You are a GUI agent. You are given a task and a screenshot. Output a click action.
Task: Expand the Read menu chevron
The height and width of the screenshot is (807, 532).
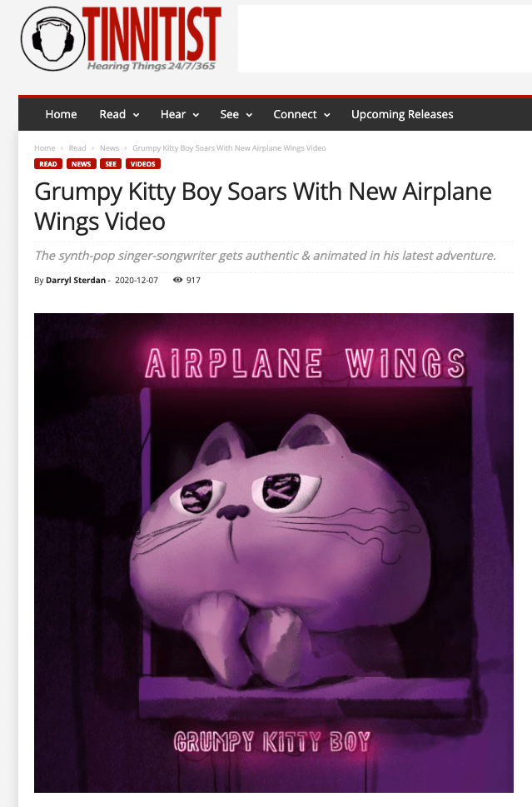[137, 115]
